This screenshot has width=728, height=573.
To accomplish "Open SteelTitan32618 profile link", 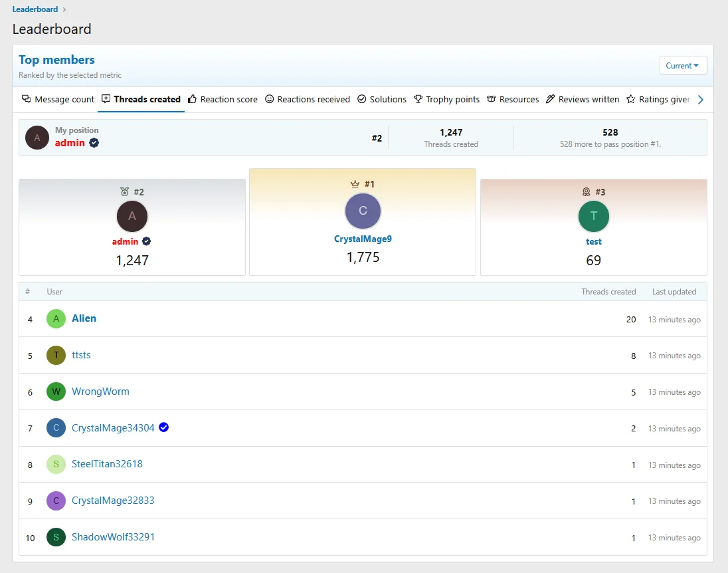I will coord(107,464).
